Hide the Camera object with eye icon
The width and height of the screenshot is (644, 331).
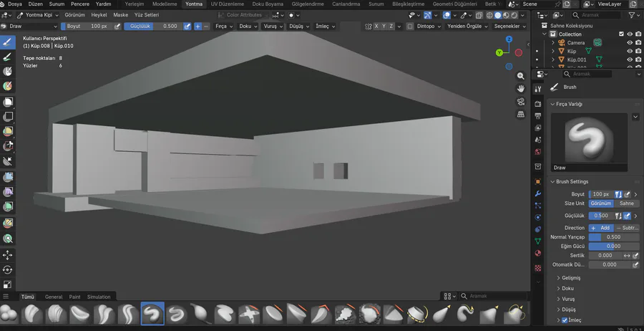click(630, 42)
